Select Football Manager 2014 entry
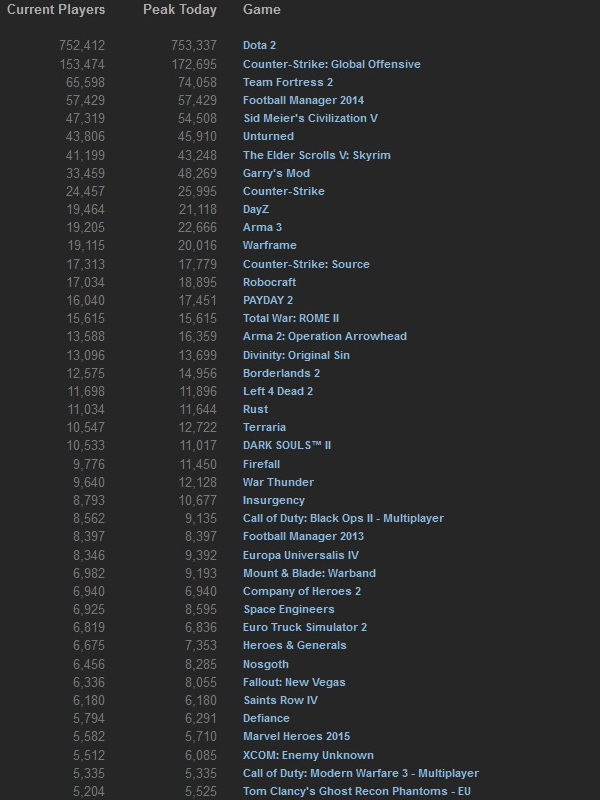Screen dimensions: 600x800 pyautogui.click(x=303, y=100)
